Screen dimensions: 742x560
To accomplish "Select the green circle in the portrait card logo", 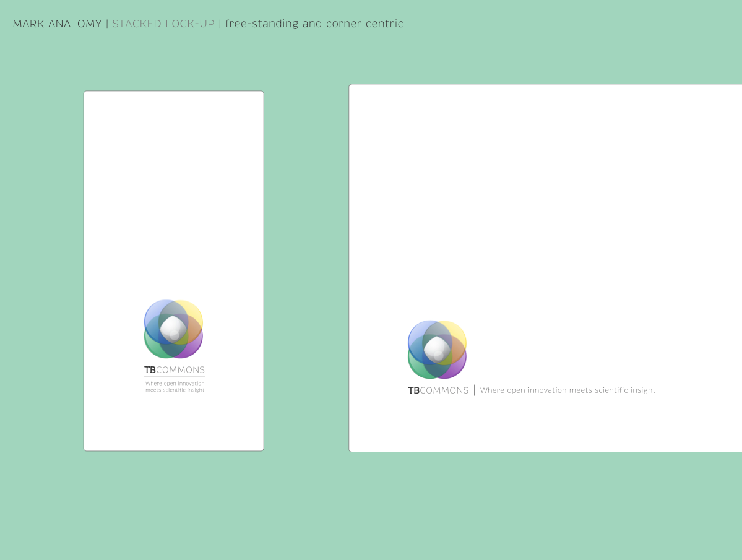I will coord(153,347).
